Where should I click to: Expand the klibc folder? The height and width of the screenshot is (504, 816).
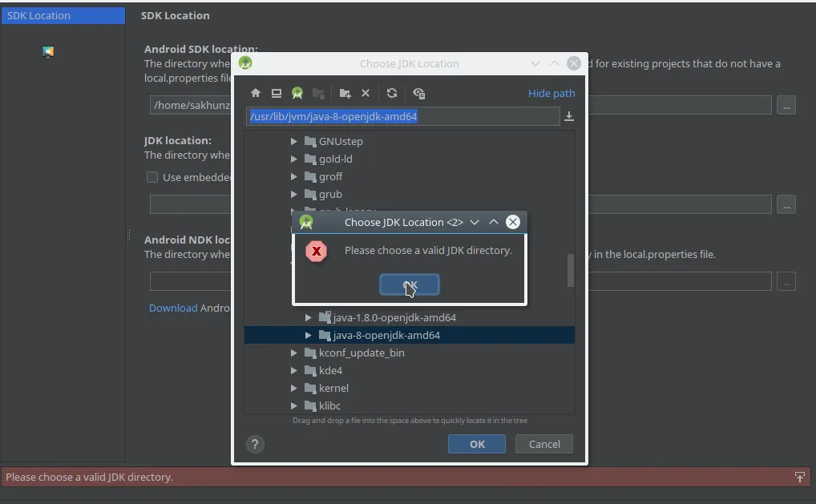pos(293,405)
